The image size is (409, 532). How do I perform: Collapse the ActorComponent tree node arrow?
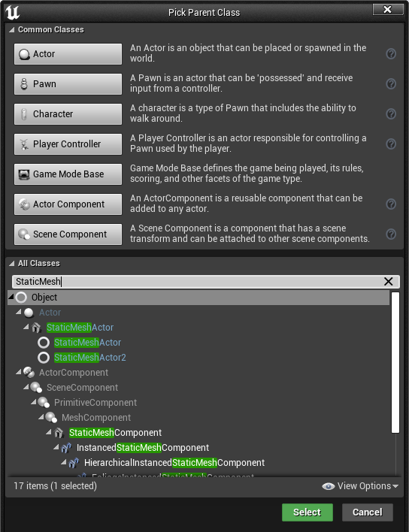point(18,372)
